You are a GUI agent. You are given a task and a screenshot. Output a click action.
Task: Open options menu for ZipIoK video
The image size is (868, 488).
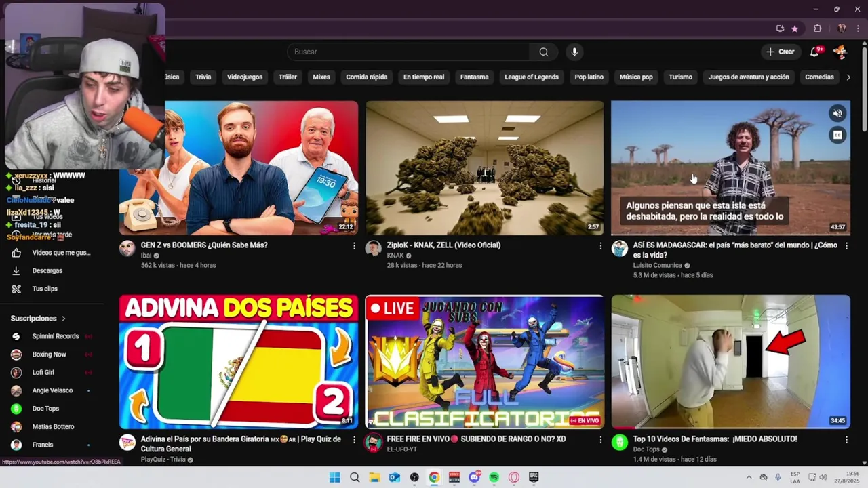(600, 246)
